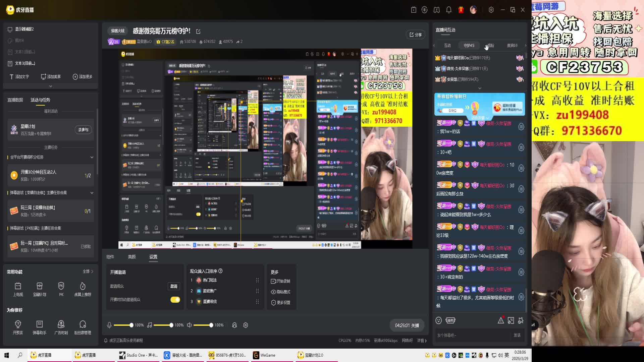
Task: Collapse 全平台开播得积分任务 section
Action: click(x=92, y=157)
